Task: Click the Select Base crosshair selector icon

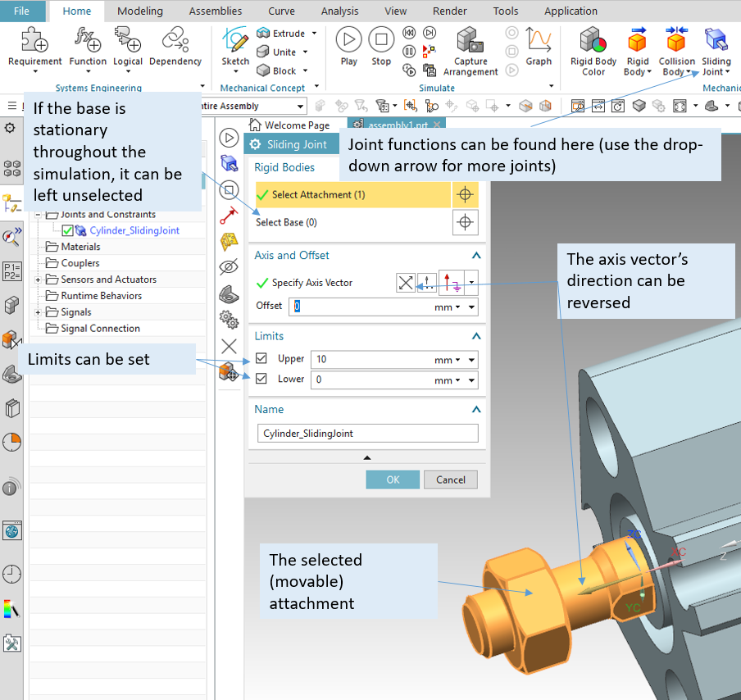Action: click(x=465, y=222)
